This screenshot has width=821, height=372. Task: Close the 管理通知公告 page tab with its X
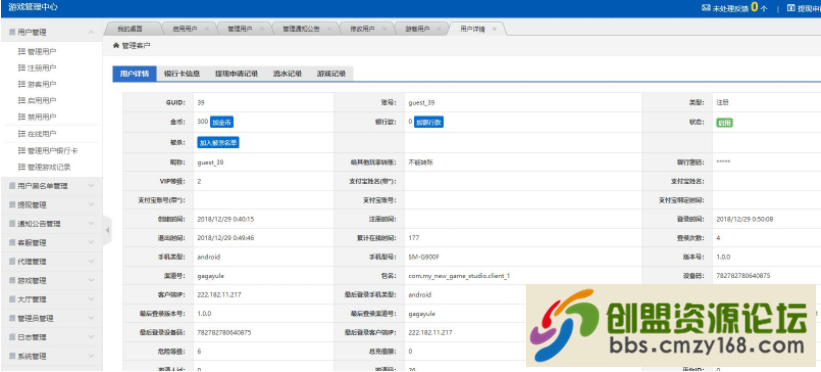[x=329, y=29]
